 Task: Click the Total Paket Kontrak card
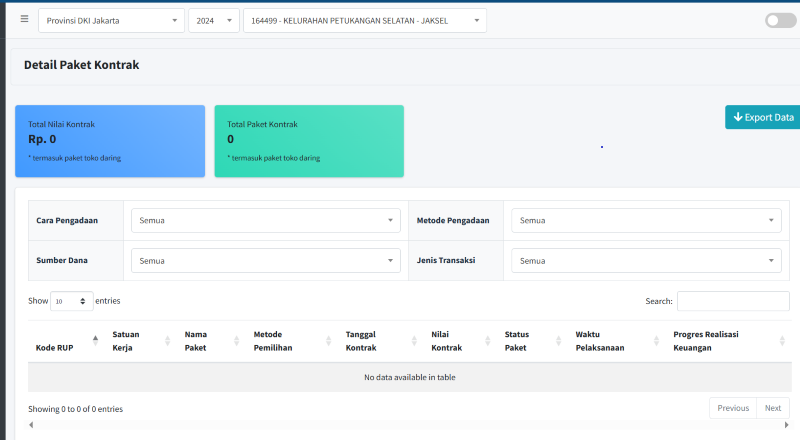coord(309,141)
